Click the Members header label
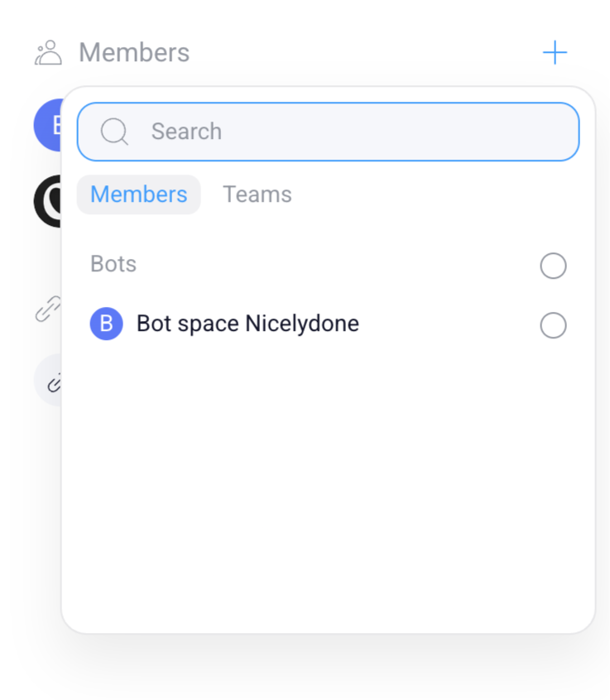Screen dimensions: 610x700 pos(133,51)
